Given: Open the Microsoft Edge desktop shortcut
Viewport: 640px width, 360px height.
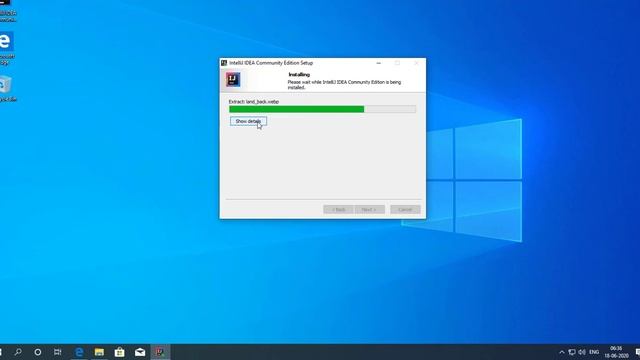Looking at the screenshot, I should tap(6, 48).
